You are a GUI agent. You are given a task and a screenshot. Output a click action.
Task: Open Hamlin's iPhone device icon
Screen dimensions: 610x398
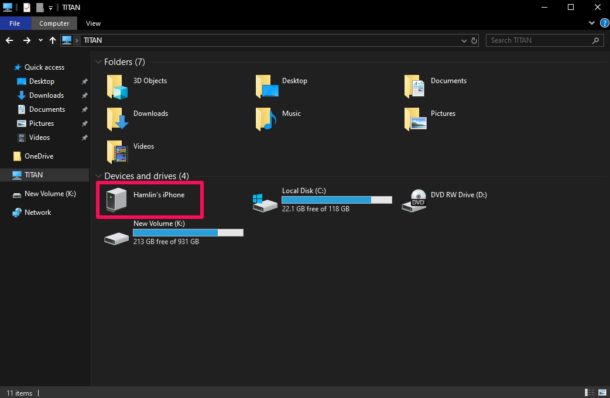116,200
